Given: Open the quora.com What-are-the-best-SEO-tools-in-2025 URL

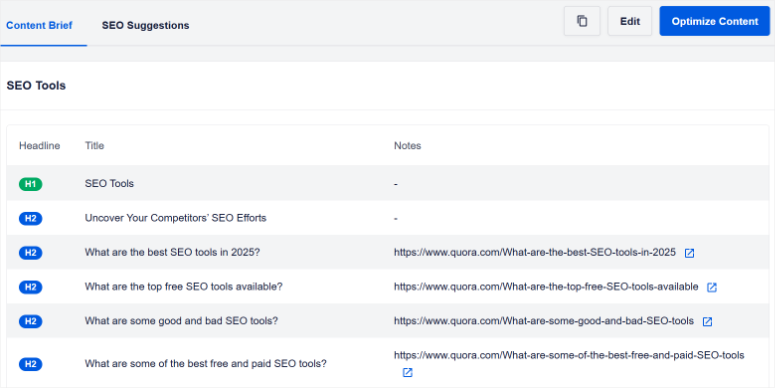Looking at the screenshot, I should (534, 252).
